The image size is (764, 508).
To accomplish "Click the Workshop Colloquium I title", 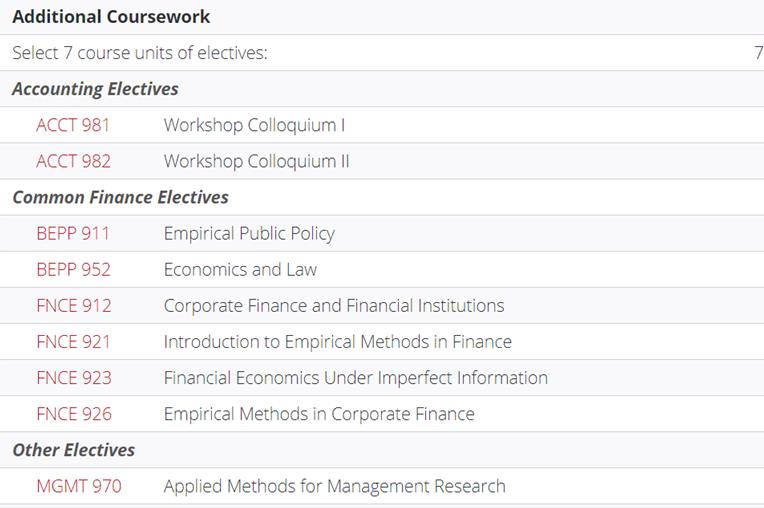I will [x=254, y=125].
